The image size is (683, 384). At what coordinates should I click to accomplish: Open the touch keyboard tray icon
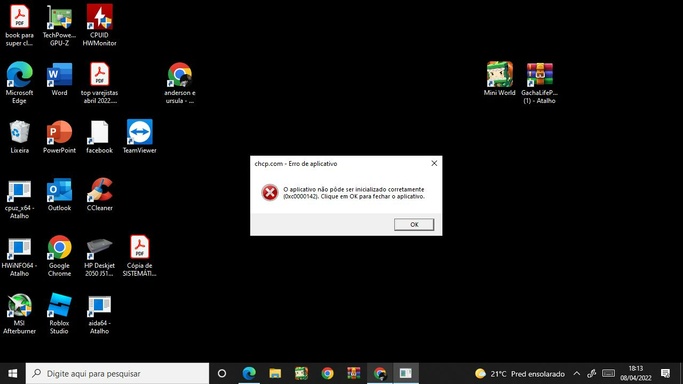click(x=608, y=374)
